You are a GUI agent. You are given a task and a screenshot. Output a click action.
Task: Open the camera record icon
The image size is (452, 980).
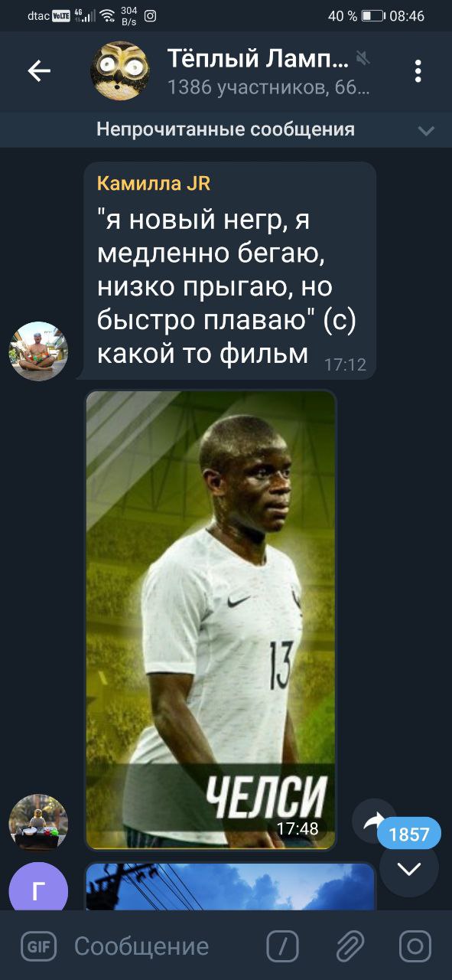(x=415, y=946)
